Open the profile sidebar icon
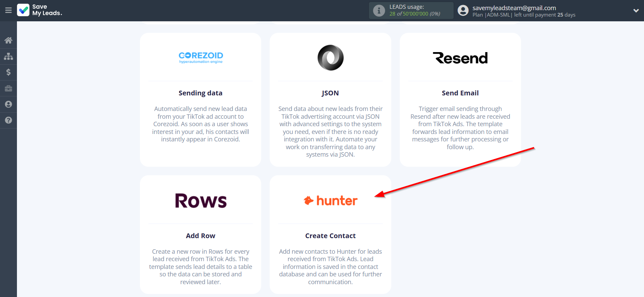The height and width of the screenshot is (297, 644). 8,104
